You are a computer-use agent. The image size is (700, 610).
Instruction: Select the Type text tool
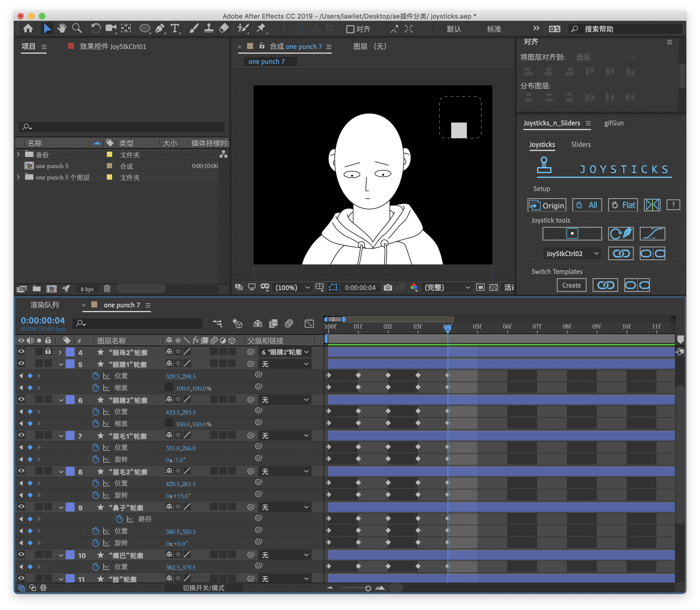pyautogui.click(x=175, y=29)
